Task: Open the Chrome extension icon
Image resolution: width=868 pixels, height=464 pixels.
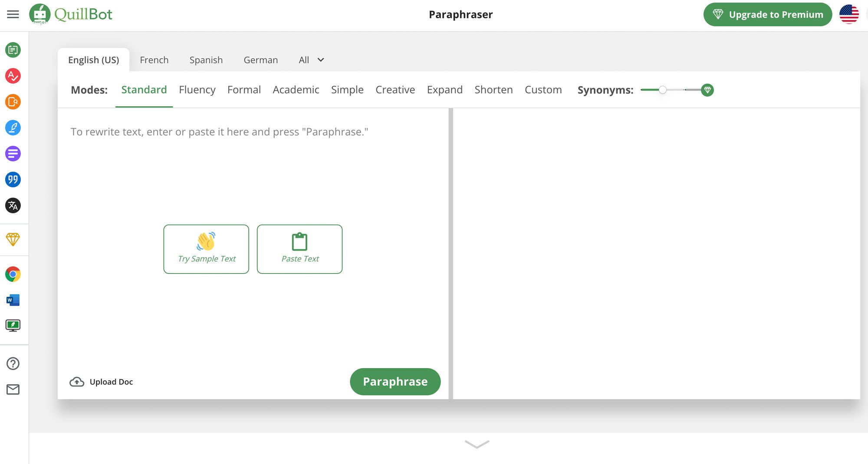Action: [13, 274]
